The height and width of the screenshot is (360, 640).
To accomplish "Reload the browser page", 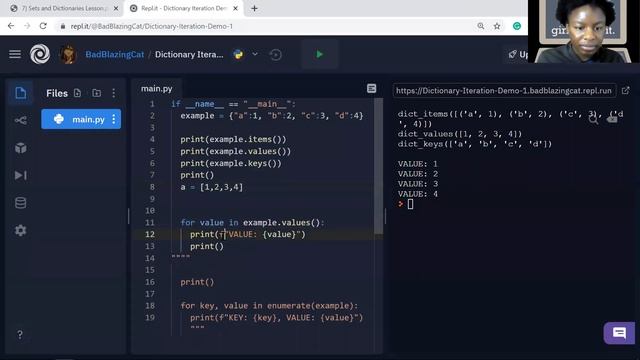I will point(43,26).
